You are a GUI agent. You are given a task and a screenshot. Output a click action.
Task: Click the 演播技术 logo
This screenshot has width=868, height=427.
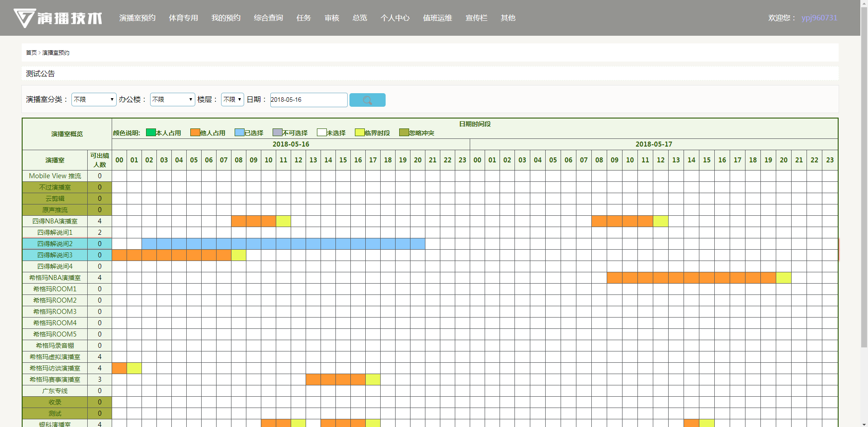click(58, 18)
